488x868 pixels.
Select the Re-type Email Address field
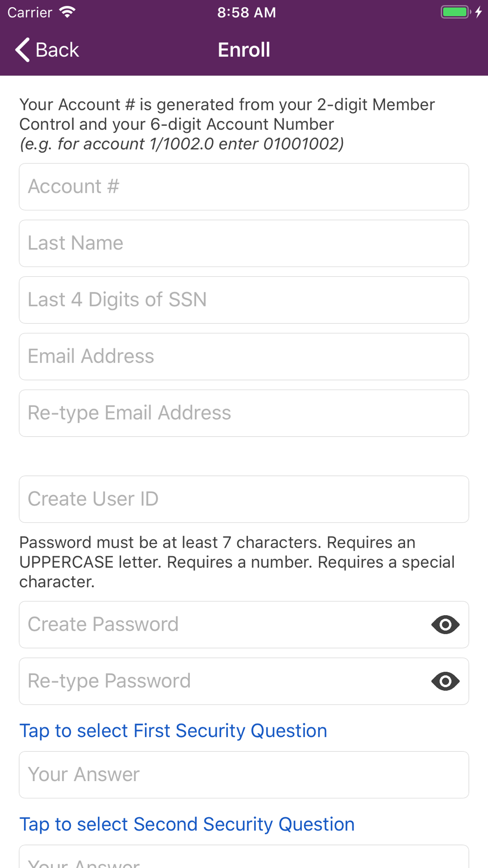[244, 413]
